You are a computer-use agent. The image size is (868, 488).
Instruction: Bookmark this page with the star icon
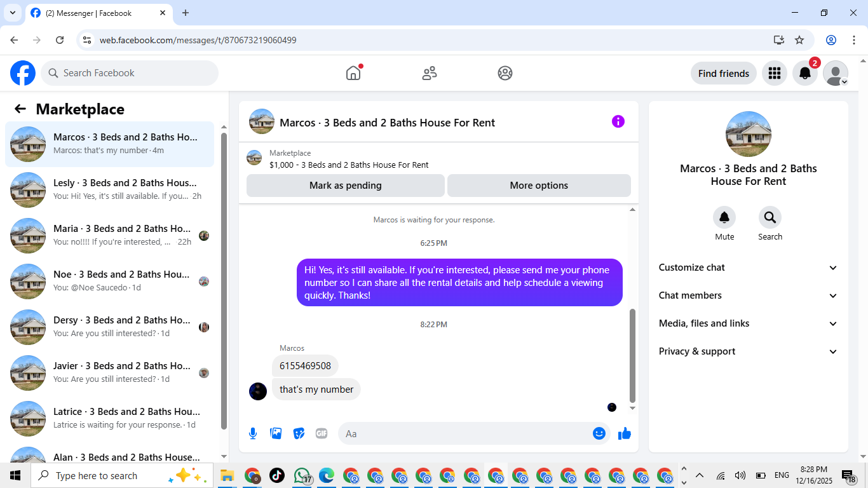coord(799,40)
